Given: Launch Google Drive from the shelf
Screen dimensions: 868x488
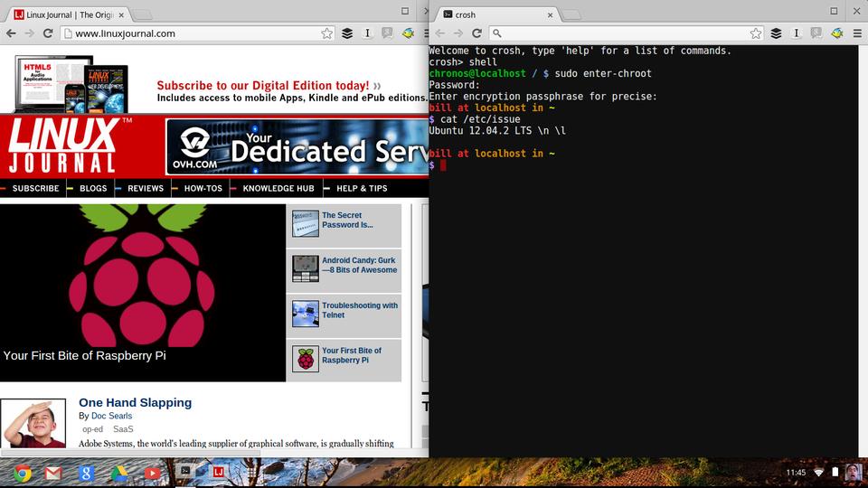Looking at the screenshot, I should click(119, 473).
